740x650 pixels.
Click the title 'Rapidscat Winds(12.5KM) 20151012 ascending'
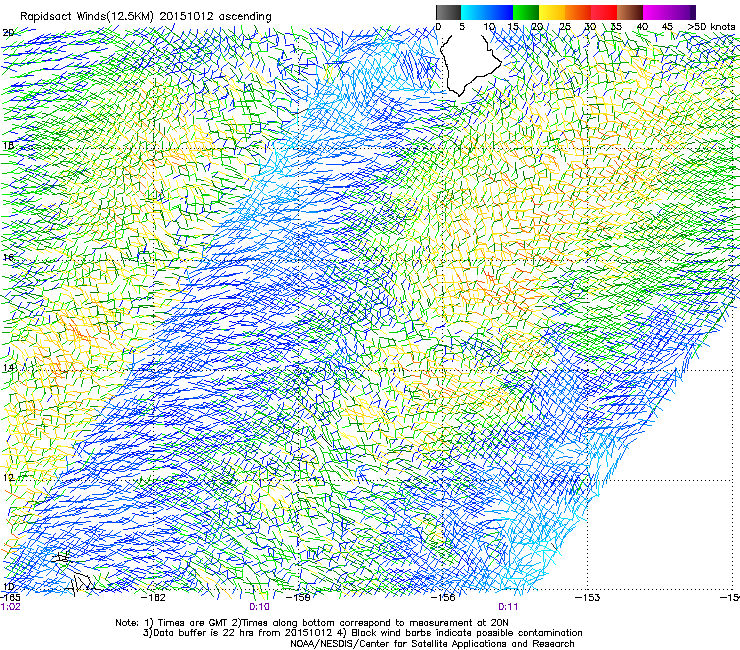145,17
